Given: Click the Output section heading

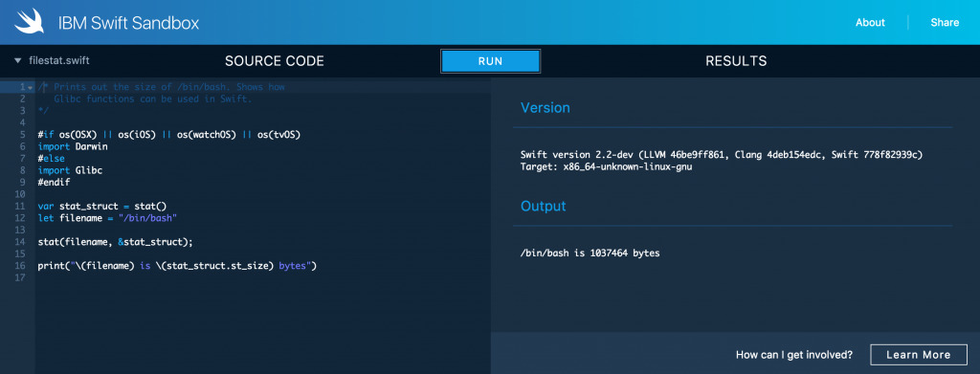Looking at the screenshot, I should coord(544,206).
